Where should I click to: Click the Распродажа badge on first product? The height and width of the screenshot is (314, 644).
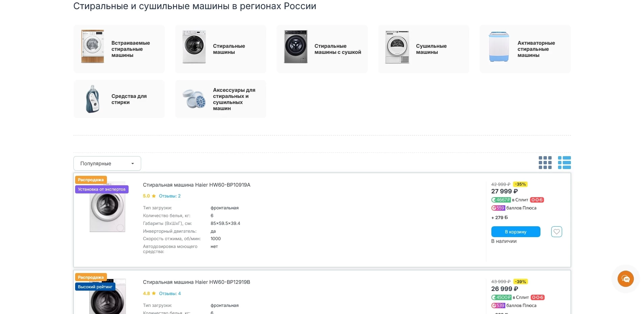tap(91, 180)
